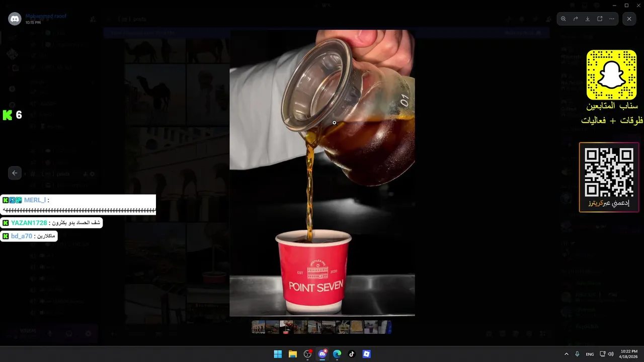Close the image viewer with the X button
The height and width of the screenshot is (362, 644).
[x=629, y=19]
